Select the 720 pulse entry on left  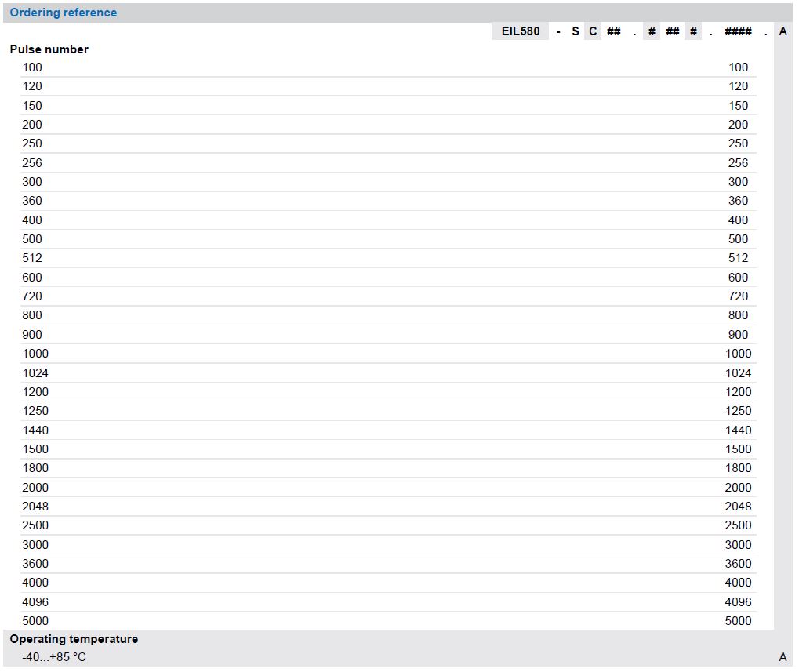[x=32, y=296]
